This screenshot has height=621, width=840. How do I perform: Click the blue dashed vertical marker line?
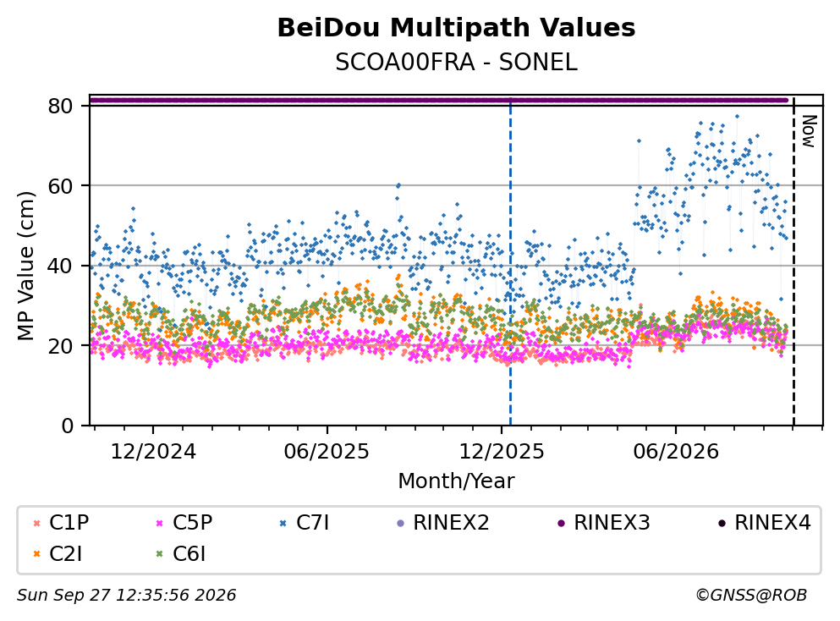coord(510,262)
